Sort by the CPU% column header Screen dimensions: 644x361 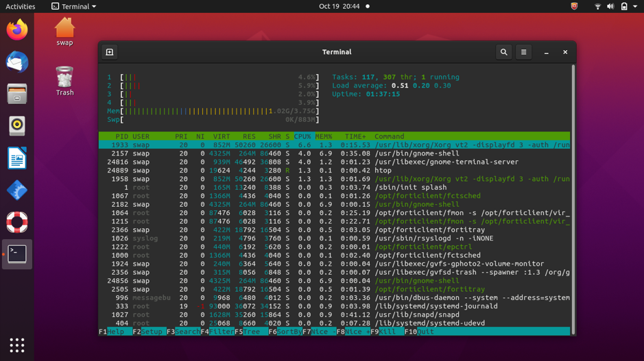click(302, 136)
